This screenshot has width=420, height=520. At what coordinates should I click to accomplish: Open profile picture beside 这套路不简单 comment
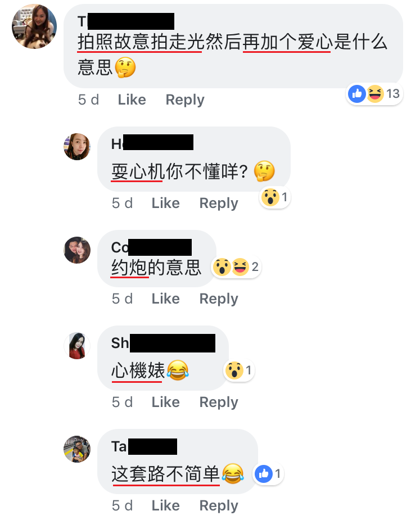pyautogui.click(x=77, y=449)
